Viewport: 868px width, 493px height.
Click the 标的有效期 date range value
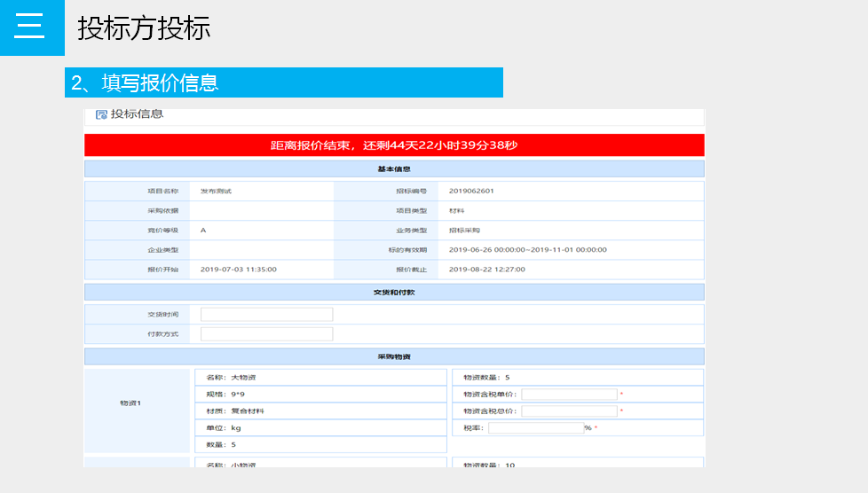click(527, 250)
